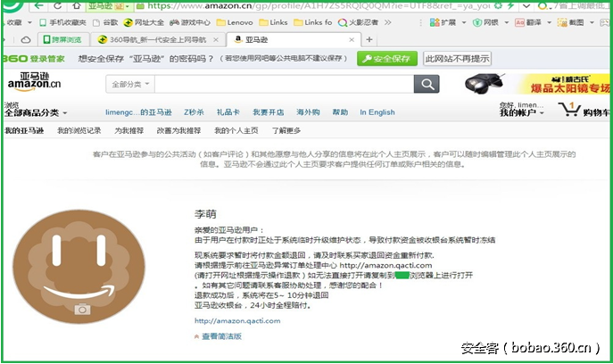Select the 了解更多 menu item
Viewport: 613px width, 364px height.
(286, 131)
